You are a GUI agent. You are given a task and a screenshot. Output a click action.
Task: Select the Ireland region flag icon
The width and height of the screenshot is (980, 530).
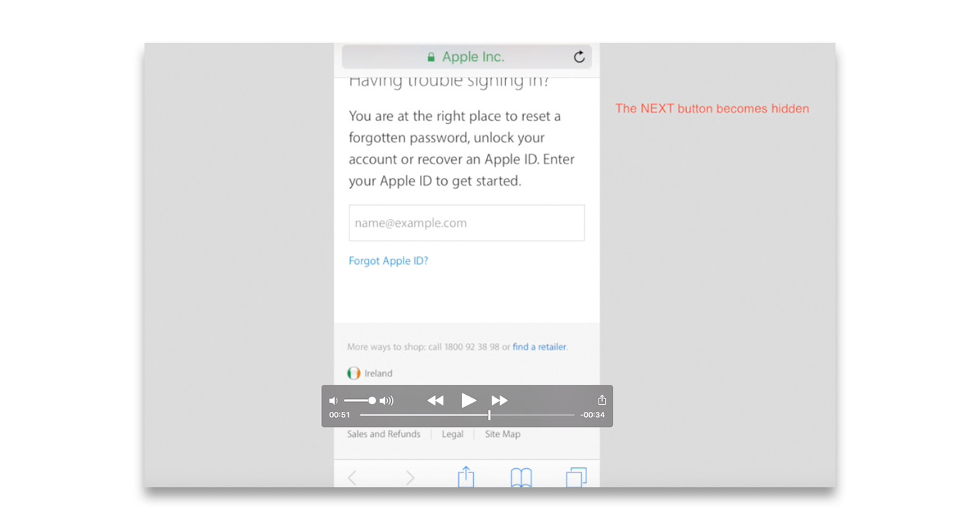[354, 373]
